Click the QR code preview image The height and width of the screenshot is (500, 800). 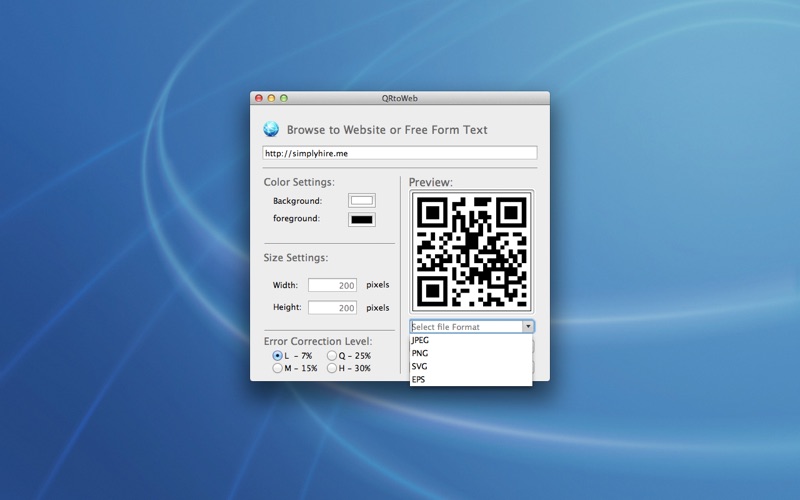coord(471,252)
